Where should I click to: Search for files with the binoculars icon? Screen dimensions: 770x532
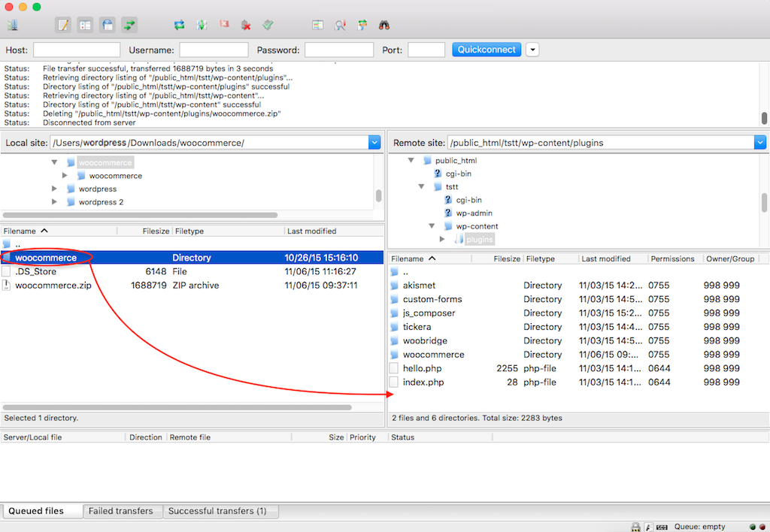pos(384,25)
